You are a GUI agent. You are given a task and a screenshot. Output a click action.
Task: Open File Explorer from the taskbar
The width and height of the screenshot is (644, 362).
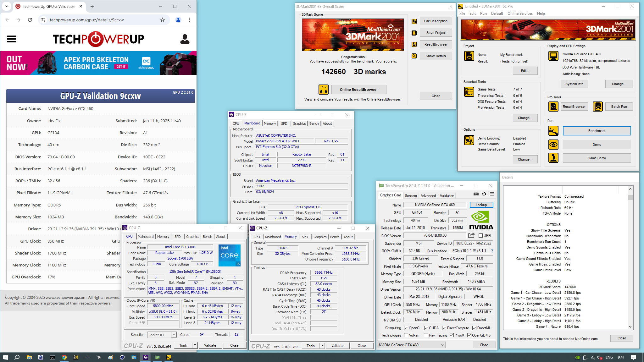pyautogui.click(x=29, y=357)
